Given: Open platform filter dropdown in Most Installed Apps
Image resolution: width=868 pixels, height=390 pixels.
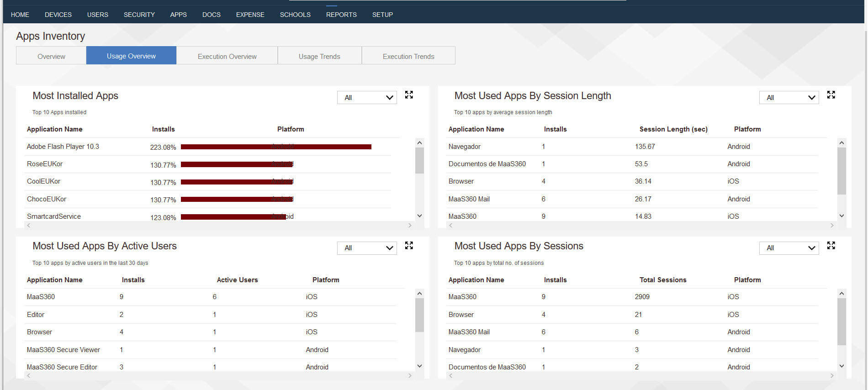Looking at the screenshot, I should [367, 98].
